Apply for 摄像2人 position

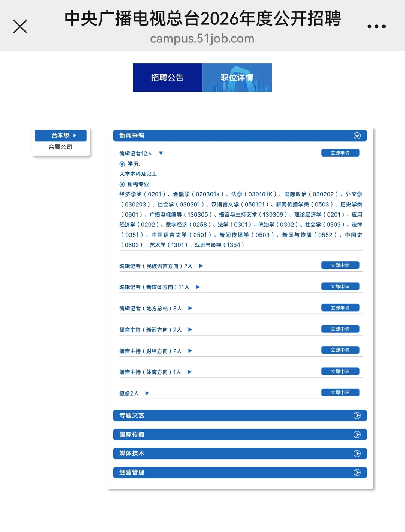[340, 392]
